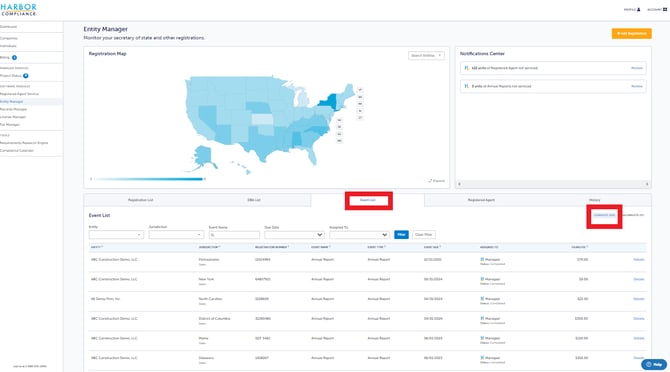Open the Help chat bubble
Image resolution: width=670 pixels, height=372 pixels.
click(x=654, y=364)
